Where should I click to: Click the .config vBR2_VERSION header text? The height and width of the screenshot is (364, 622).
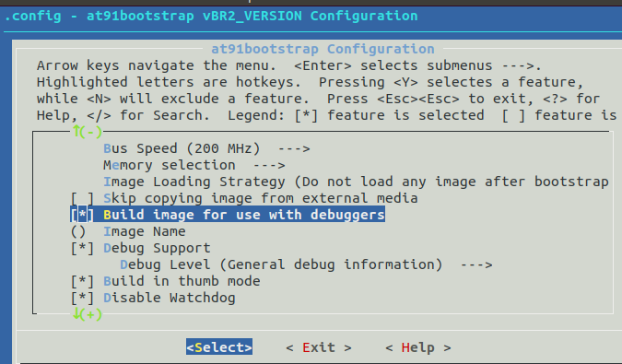(211, 16)
